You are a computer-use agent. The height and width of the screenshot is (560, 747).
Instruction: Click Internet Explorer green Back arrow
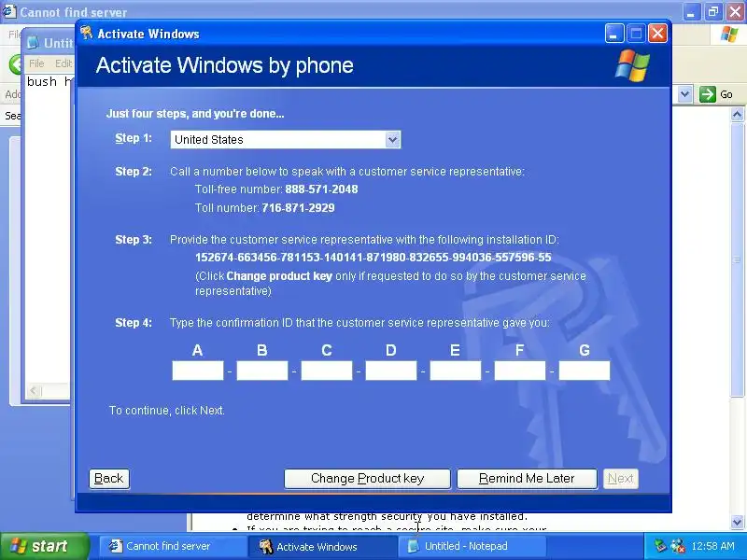point(16,63)
